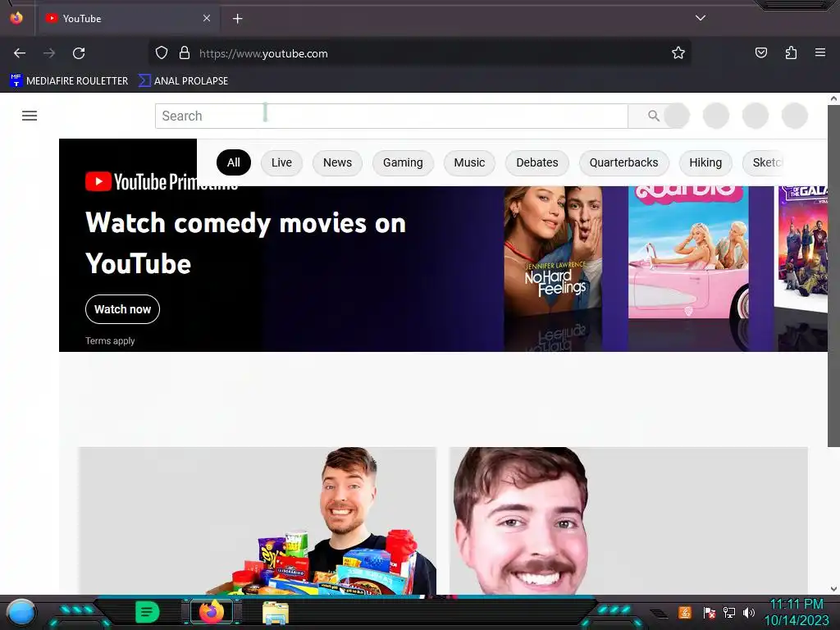
Task: Close the YouTube tab
Action: pos(206,18)
